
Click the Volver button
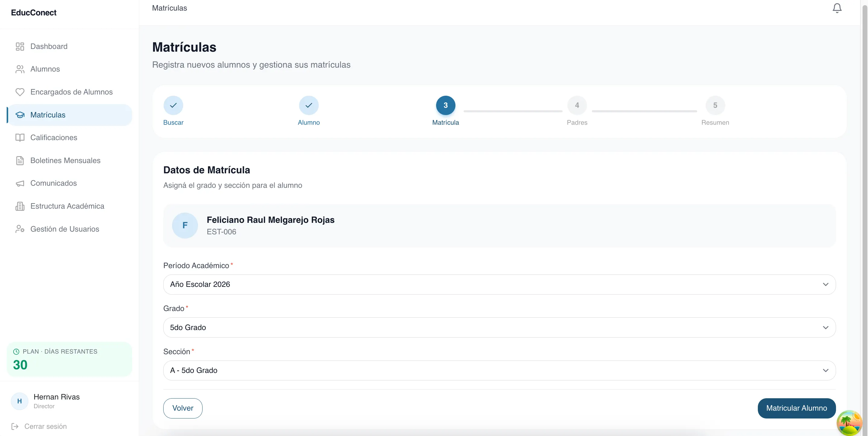pyautogui.click(x=183, y=408)
